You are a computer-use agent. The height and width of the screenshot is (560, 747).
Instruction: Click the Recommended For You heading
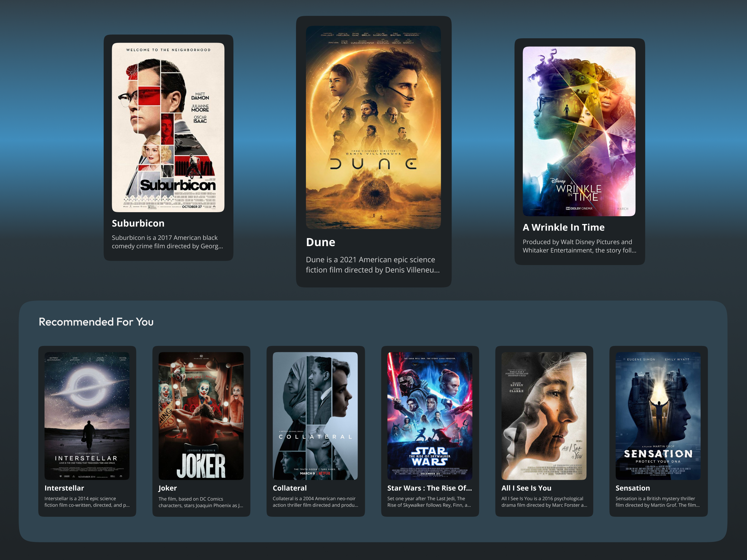(96, 322)
